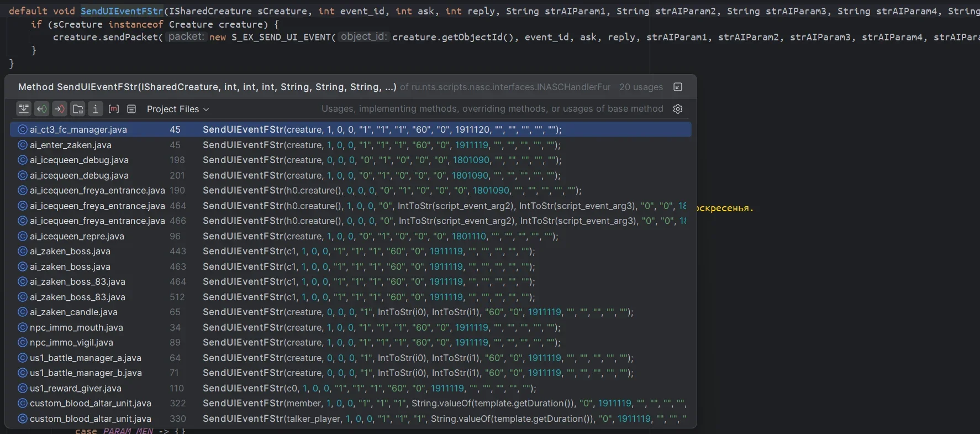
Task: Click class icon of us1_battle_manager_a.java row
Action: click(x=23, y=358)
